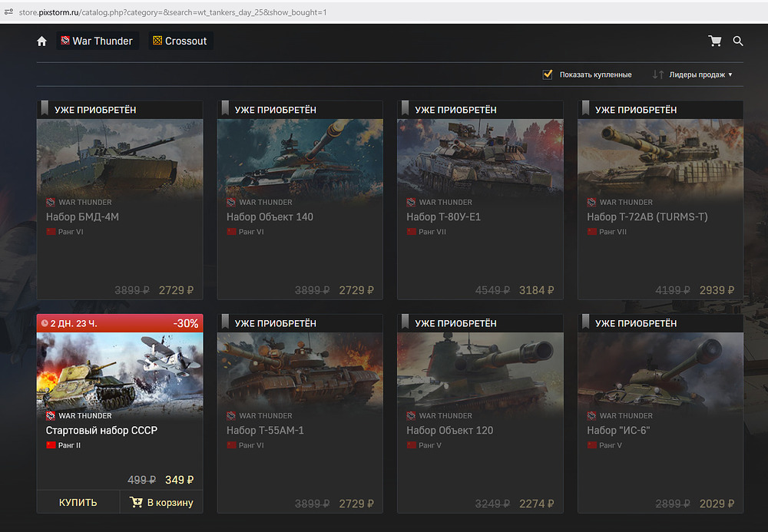
Task: Click the bookmark icon on Набор Т-55АМ-1 card
Action: 225,322
